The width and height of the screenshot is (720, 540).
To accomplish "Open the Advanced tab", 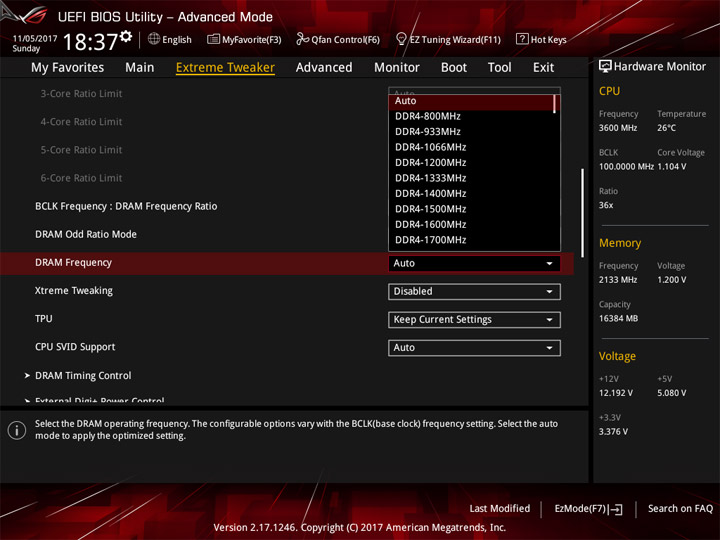I will click(x=324, y=68).
